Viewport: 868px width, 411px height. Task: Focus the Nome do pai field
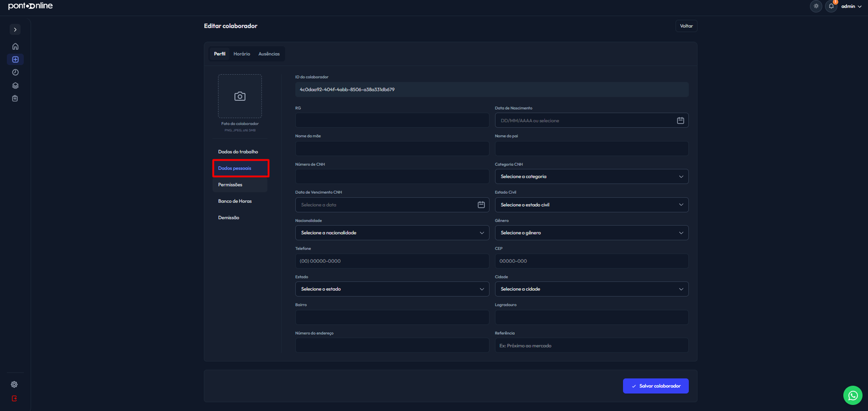click(x=591, y=148)
